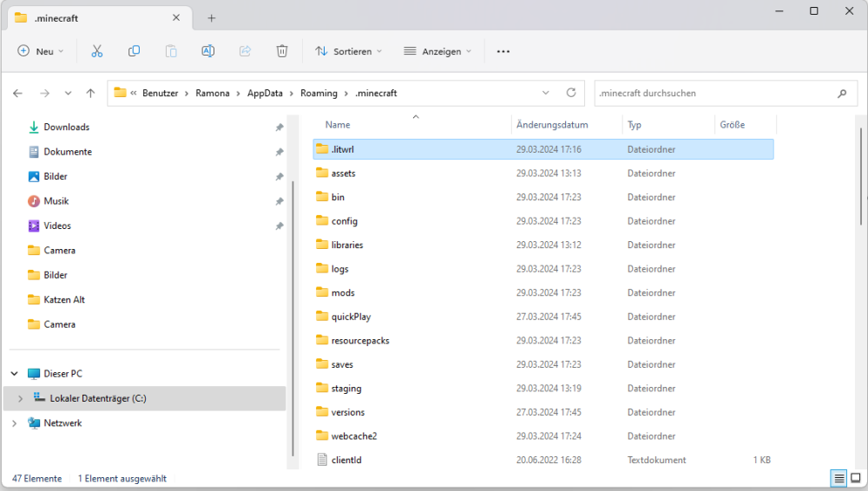This screenshot has width=868, height=491.
Task: Click the Roaming breadcrumb segment
Action: coord(319,93)
